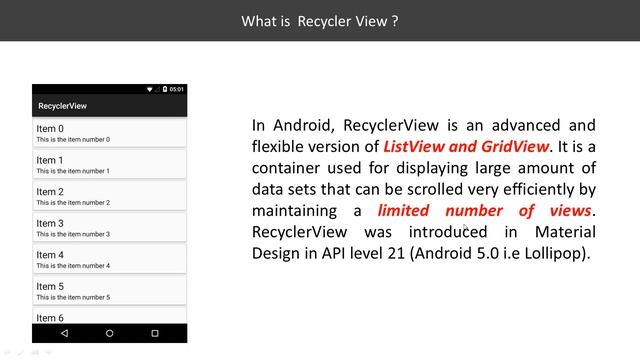Click the Wi-Fi icon in phone status bar
This screenshot has width=640, height=360.
click(x=149, y=89)
